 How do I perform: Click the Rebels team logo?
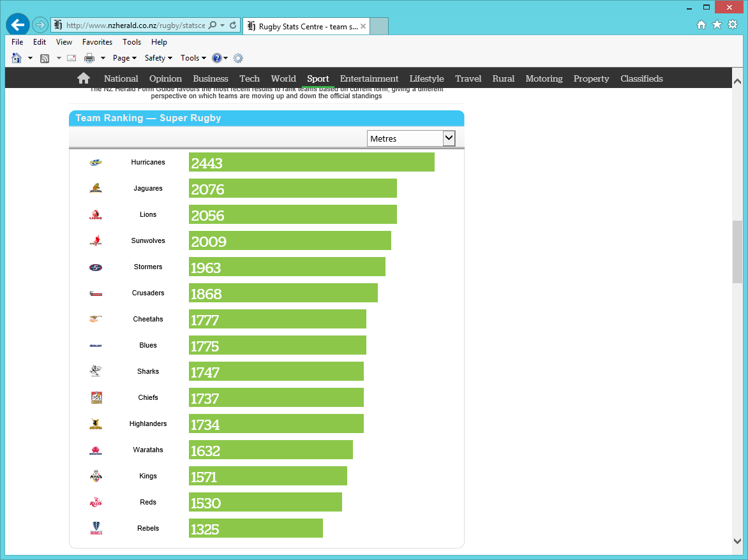pyautogui.click(x=96, y=528)
